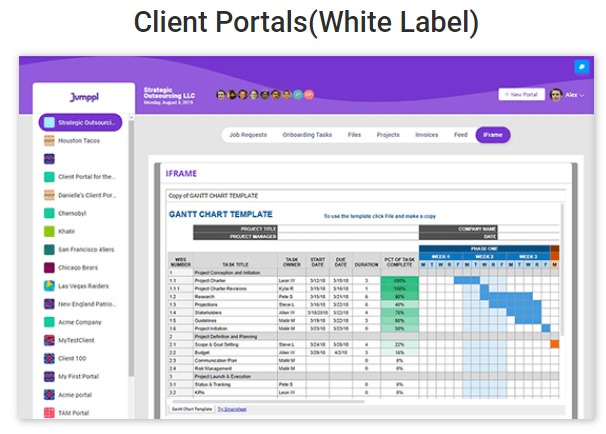Click the New England Patriots portal icon
The image size is (606, 434).
point(49,304)
